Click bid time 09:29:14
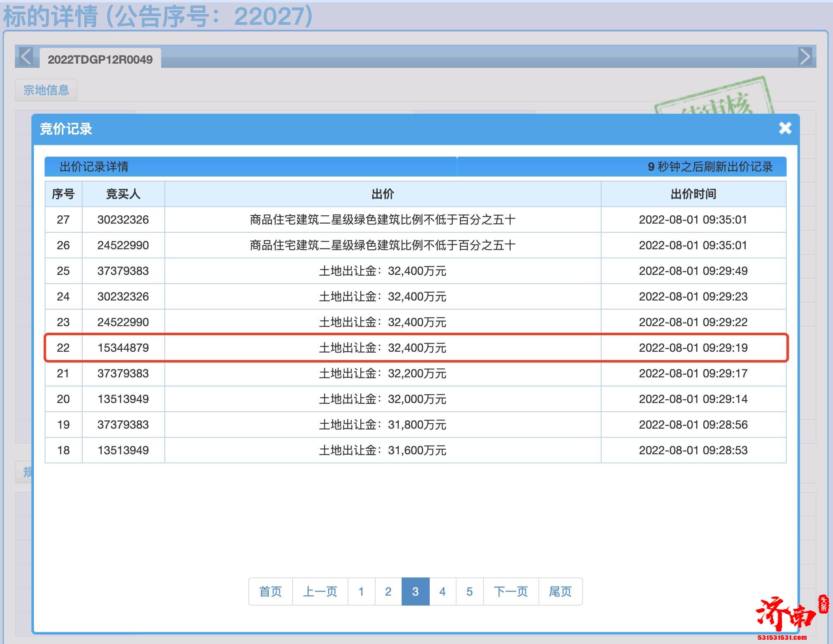The image size is (833, 644). pyautogui.click(x=693, y=399)
